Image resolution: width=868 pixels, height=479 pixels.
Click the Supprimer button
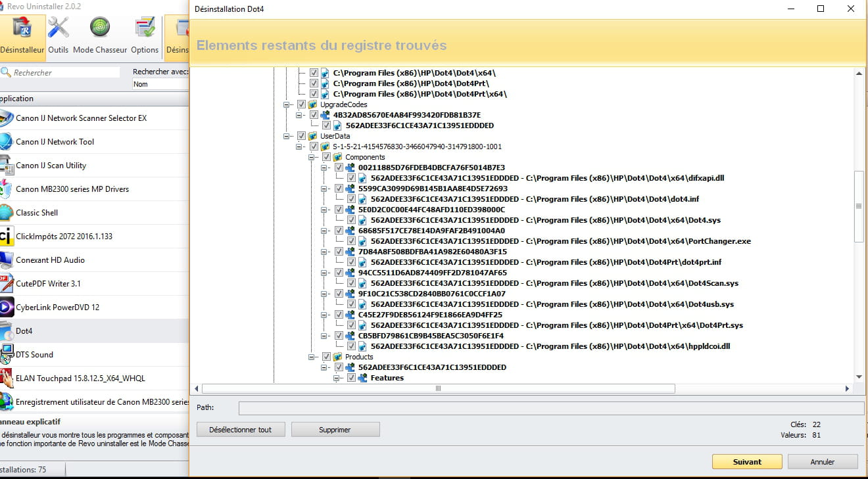(x=335, y=430)
